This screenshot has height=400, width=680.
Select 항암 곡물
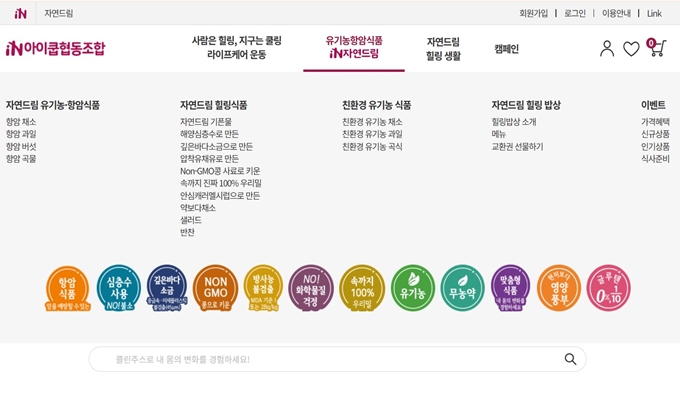pyautogui.click(x=21, y=159)
